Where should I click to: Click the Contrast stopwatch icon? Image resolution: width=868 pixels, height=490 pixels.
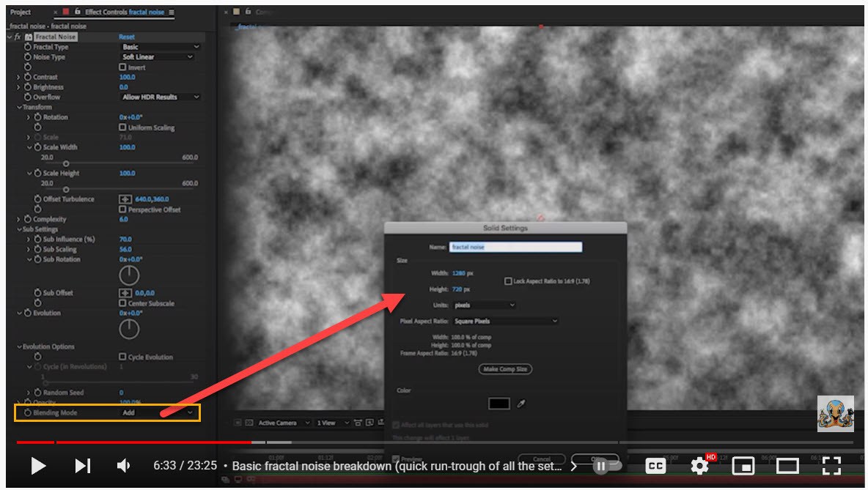[26, 76]
